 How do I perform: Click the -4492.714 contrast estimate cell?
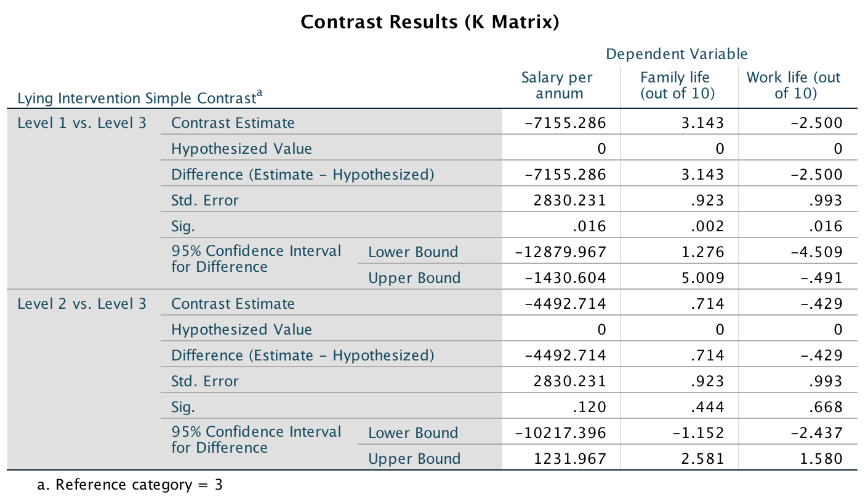click(565, 304)
